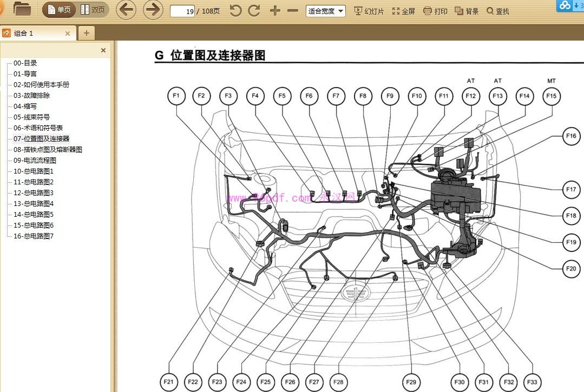Enter fullscreen mode 全屏
The height and width of the screenshot is (392, 584).
pyautogui.click(x=403, y=11)
